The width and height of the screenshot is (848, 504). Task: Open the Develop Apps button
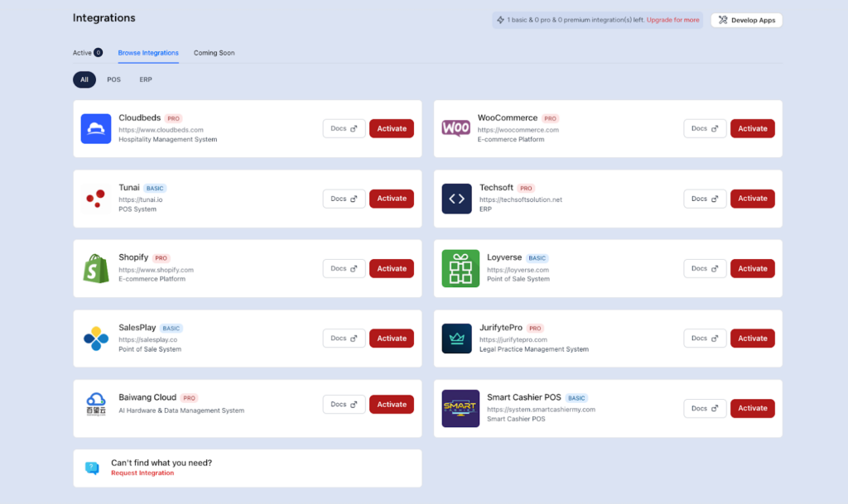tap(746, 20)
